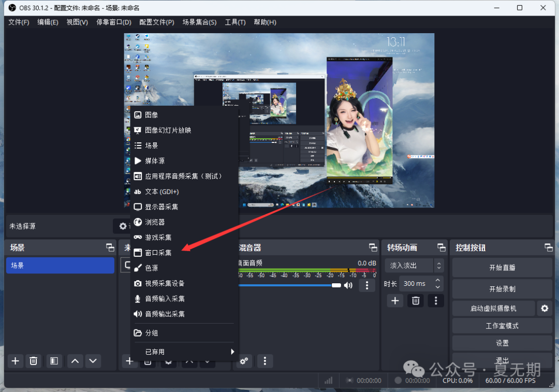Increase the transition duration 300 ms stepper
This screenshot has height=392, width=559.
coord(438,280)
